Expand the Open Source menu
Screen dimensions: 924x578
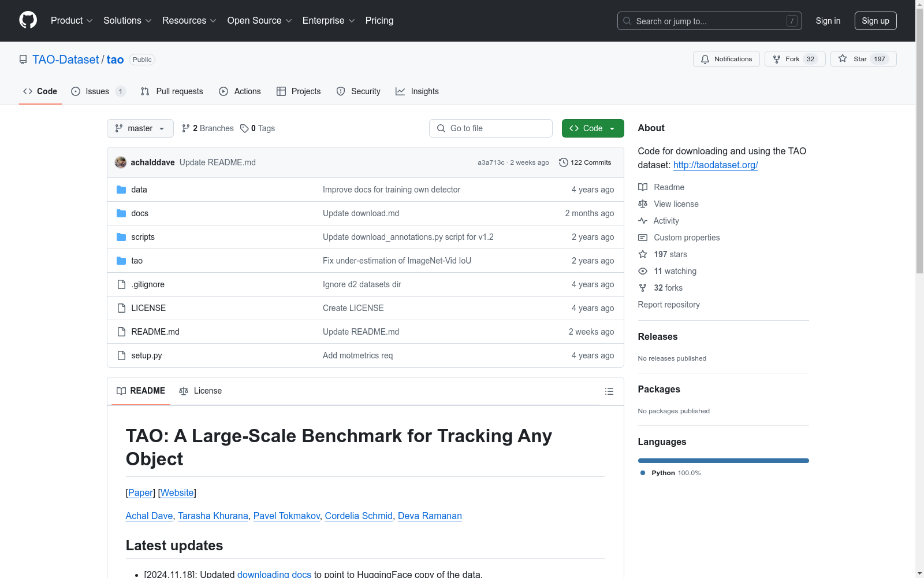click(x=260, y=21)
